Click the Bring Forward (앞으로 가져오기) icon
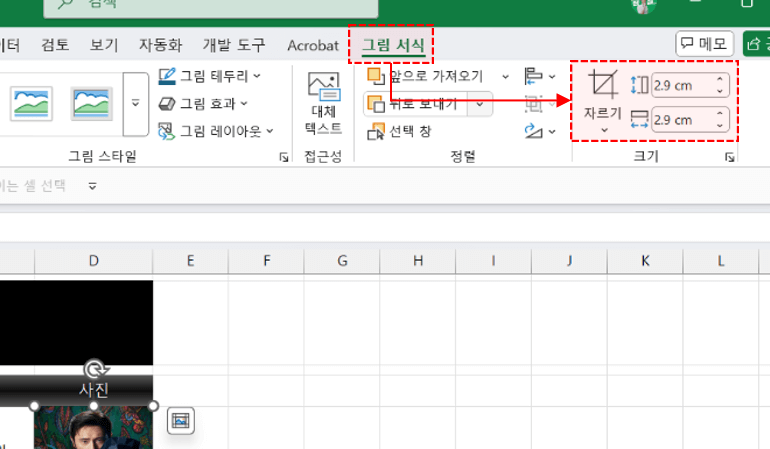 (375, 76)
